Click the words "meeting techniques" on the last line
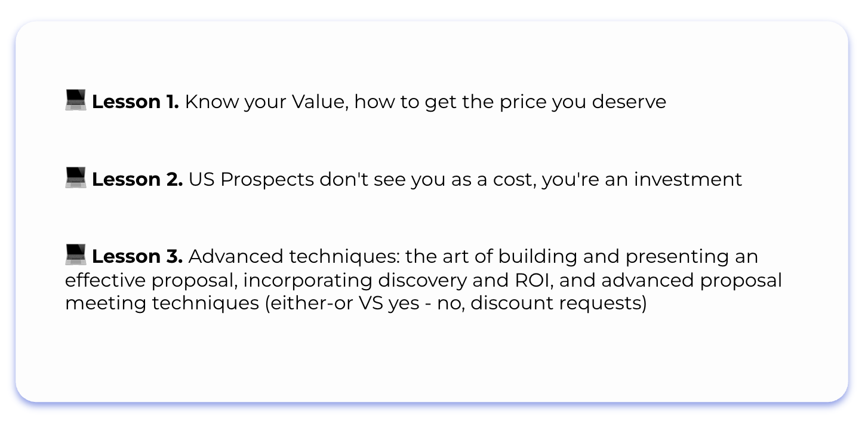The image size is (868, 430). (160, 303)
